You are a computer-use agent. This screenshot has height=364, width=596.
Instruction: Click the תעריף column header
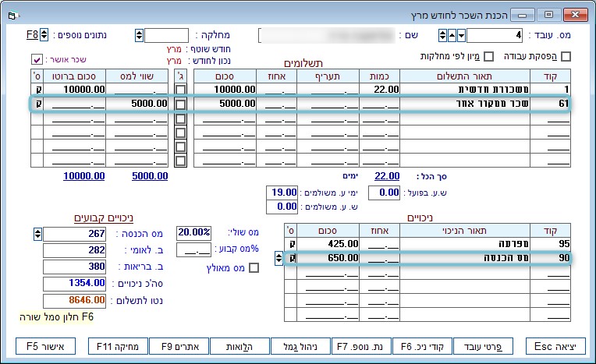pyautogui.click(x=328, y=76)
